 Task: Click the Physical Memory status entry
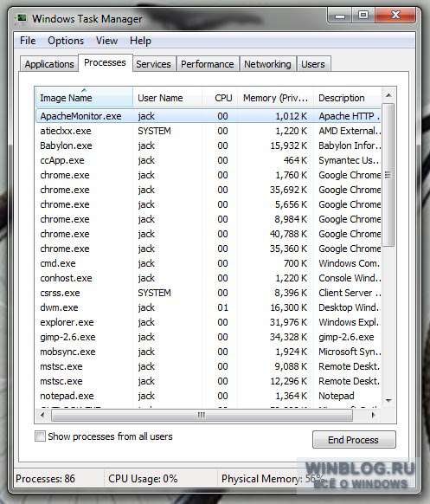[x=273, y=479]
